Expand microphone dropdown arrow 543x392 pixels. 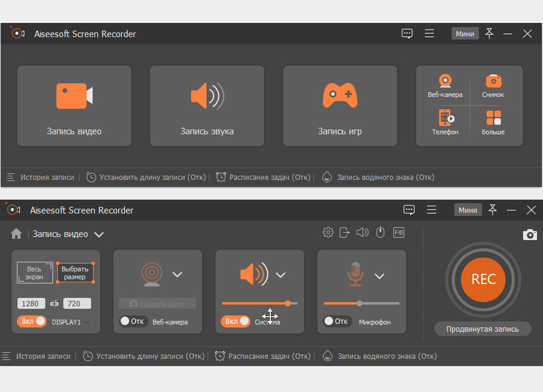pyautogui.click(x=379, y=276)
